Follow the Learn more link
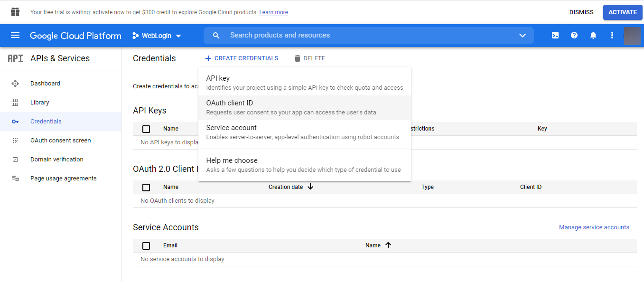Viewport: 644px width, 282px height. pos(273,12)
